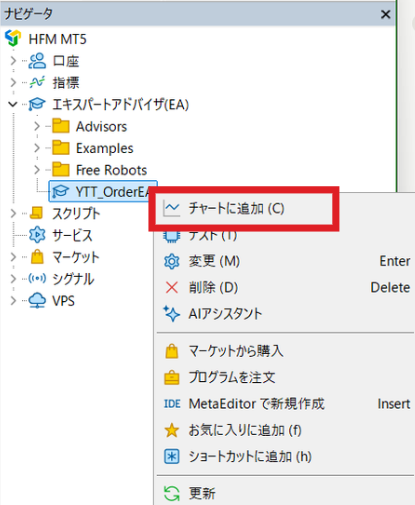The width and height of the screenshot is (415, 505).
Task: Select ショートカットに追加 (h) menu entry
Action: 285,456
